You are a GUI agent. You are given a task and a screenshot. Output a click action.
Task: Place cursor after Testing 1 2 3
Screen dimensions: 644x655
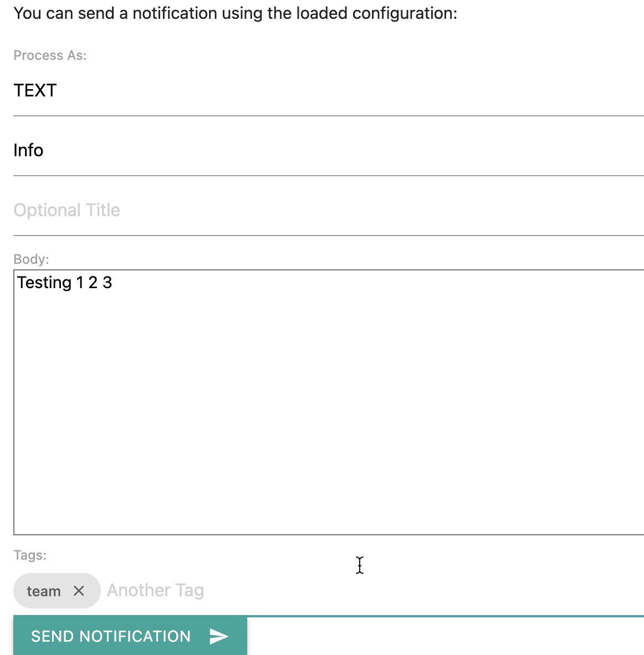point(113,283)
